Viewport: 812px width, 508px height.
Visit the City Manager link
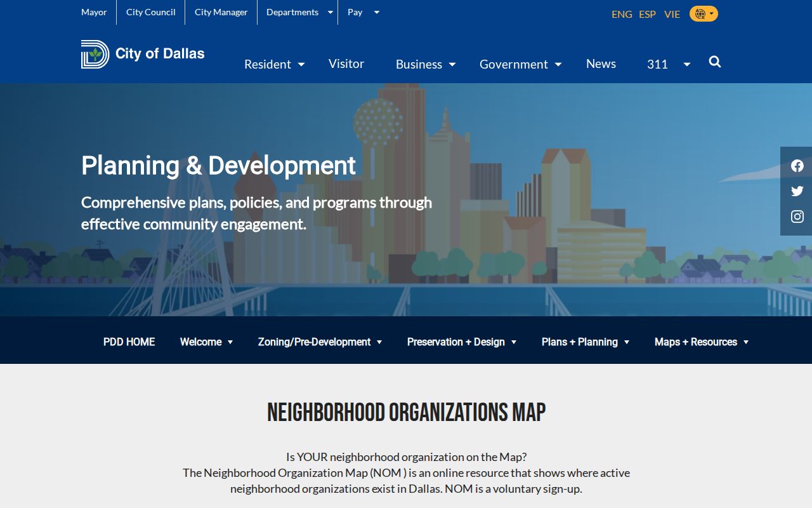(221, 12)
